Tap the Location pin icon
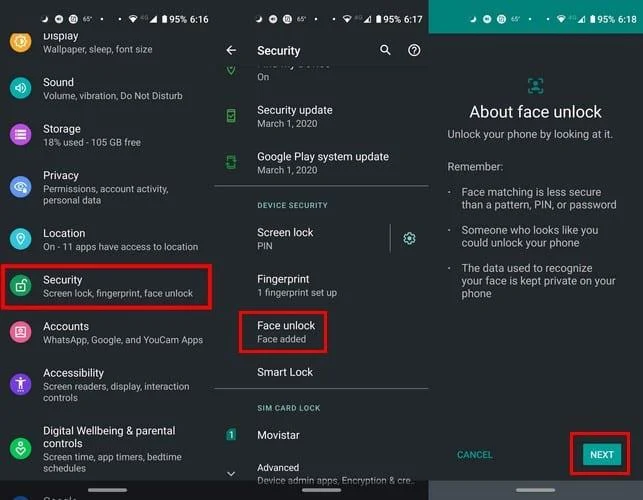The image size is (643, 500). 21,239
